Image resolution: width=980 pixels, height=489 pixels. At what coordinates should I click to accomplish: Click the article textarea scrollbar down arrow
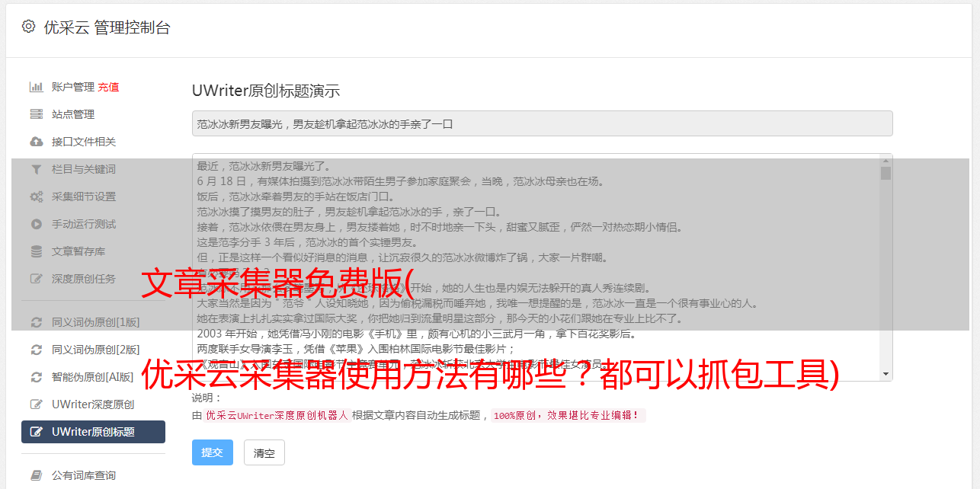pyautogui.click(x=886, y=374)
